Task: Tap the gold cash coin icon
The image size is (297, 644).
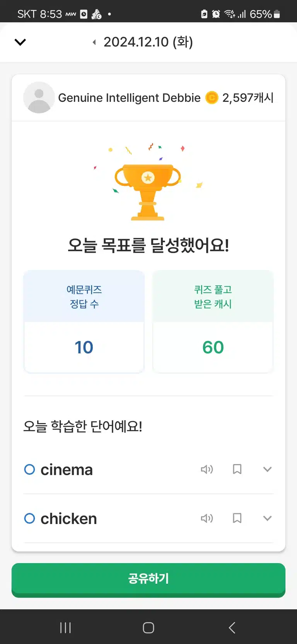Action: click(212, 98)
